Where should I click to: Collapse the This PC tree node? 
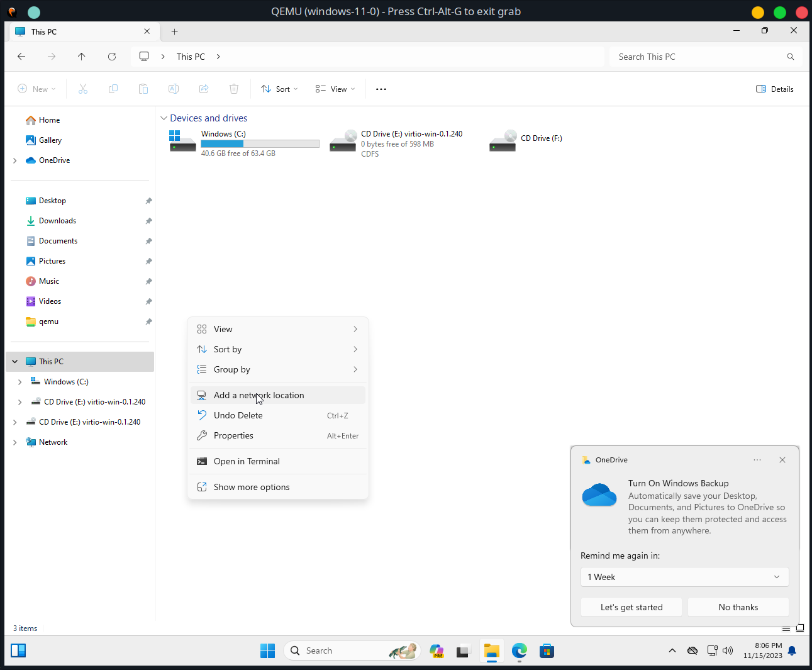point(15,362)
